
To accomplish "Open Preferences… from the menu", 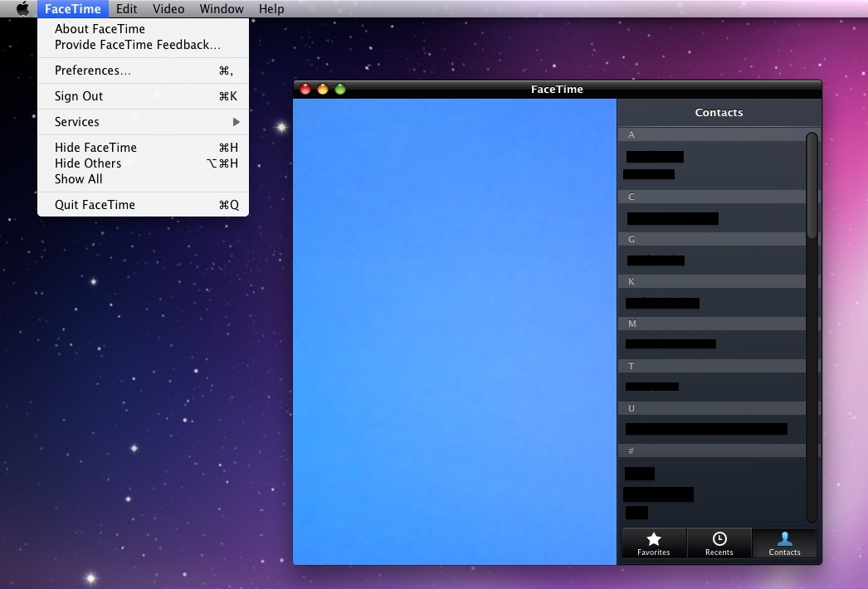I will point(143,71).
